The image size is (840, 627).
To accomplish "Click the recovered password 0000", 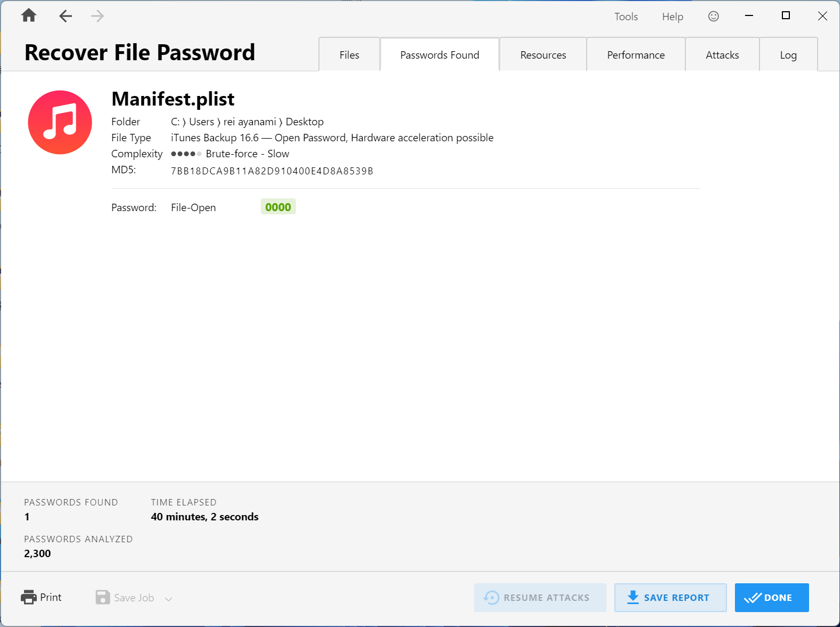I will (278, 207).
